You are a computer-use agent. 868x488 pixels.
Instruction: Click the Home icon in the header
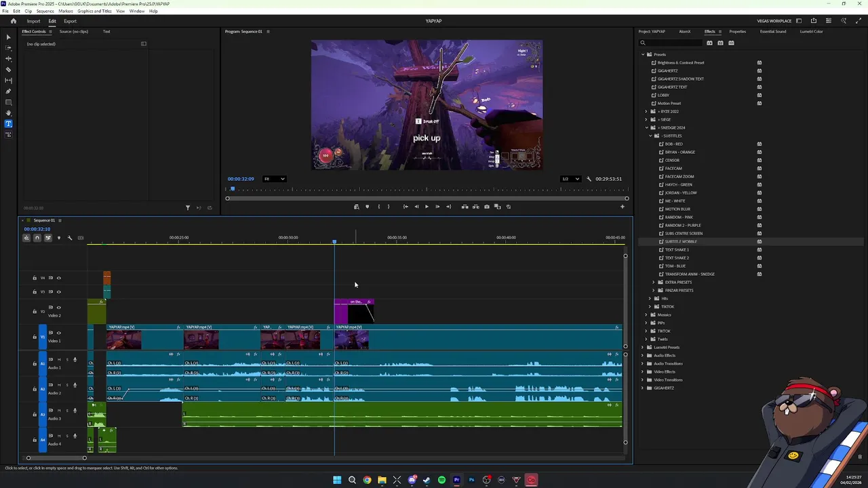click(13, 21)
